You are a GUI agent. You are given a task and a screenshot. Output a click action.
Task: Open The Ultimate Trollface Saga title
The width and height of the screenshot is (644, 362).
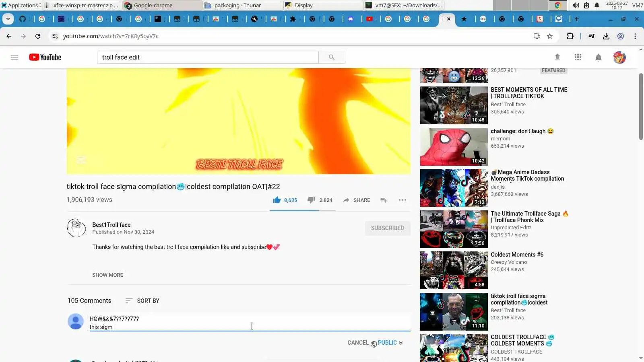[x=530, y=217]
